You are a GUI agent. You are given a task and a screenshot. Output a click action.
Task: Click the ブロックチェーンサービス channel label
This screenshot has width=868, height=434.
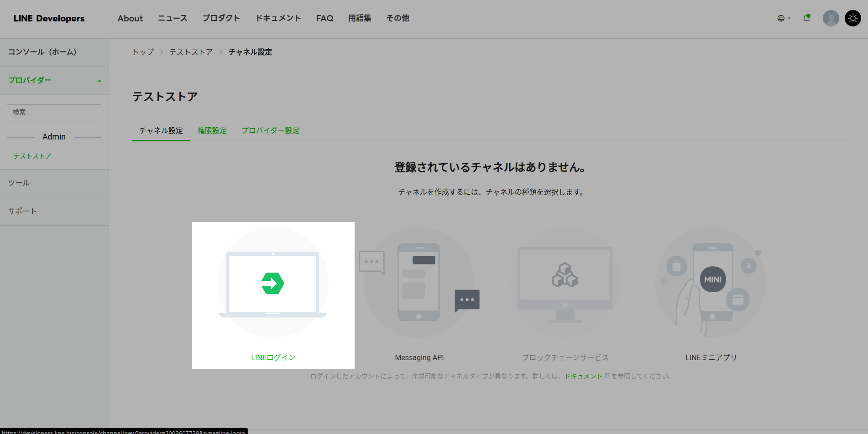click(565, 358)
